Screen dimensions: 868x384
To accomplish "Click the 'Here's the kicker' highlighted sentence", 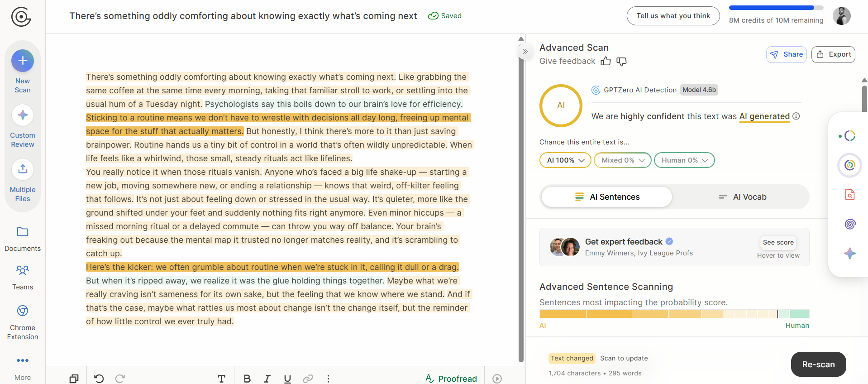I will coord(272,267).
